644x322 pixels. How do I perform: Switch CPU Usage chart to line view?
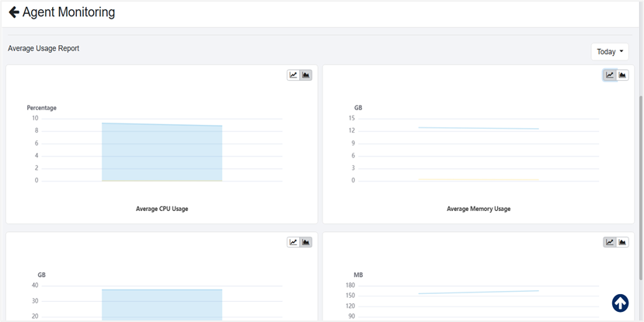pos(293,75)
